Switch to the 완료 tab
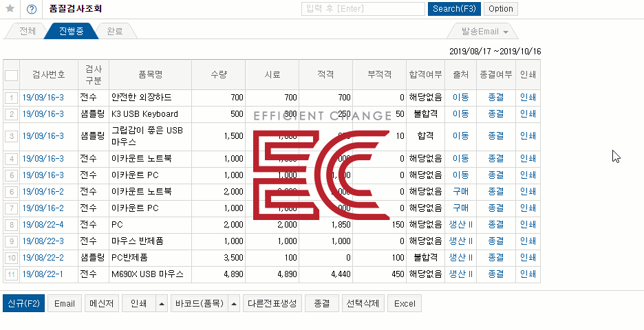Screen dimensions: 644x330 tap(115, 31)
